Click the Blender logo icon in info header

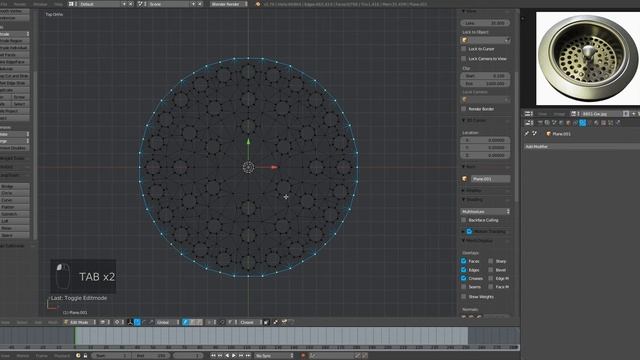click(258, 4)
